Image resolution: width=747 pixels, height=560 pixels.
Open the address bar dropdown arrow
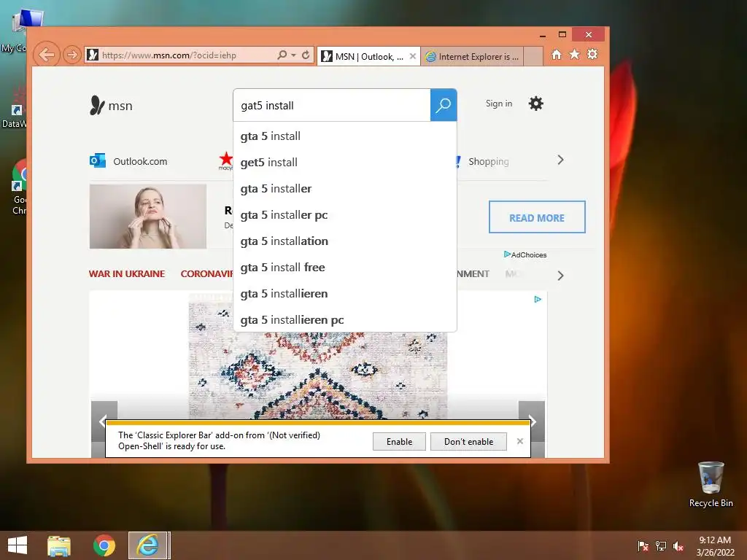(293, 55)
